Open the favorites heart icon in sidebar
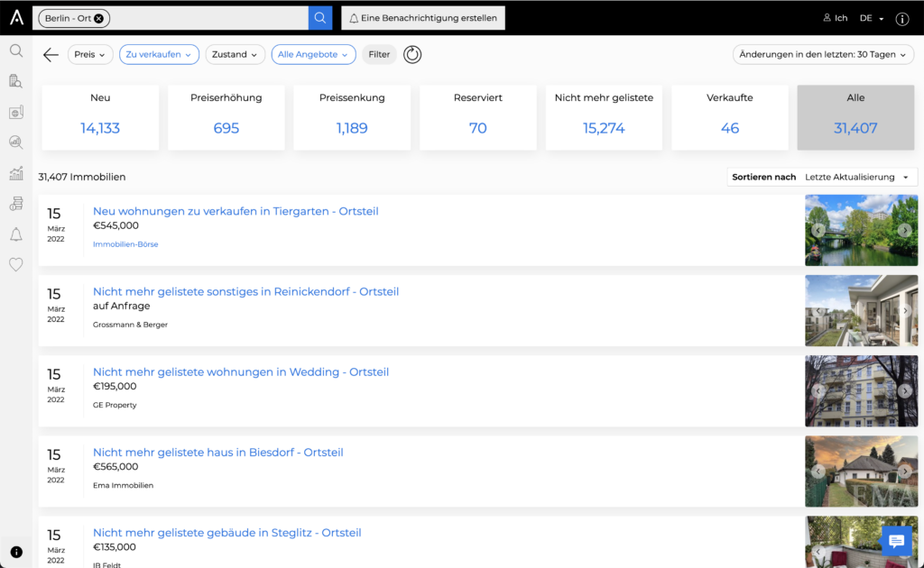This screenshot has height=568, width=924. coord(16,264)
